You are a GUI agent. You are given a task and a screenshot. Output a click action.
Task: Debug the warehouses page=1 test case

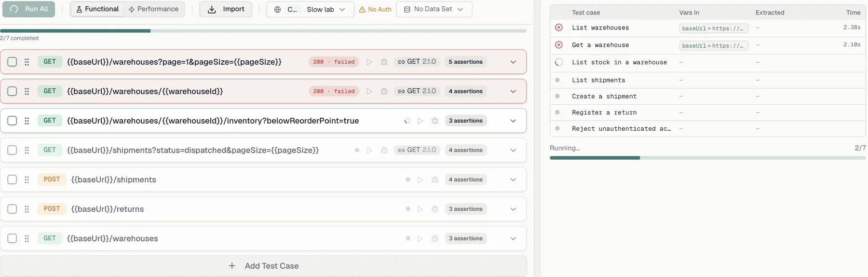pyautogui.click(x=384, y=62)
